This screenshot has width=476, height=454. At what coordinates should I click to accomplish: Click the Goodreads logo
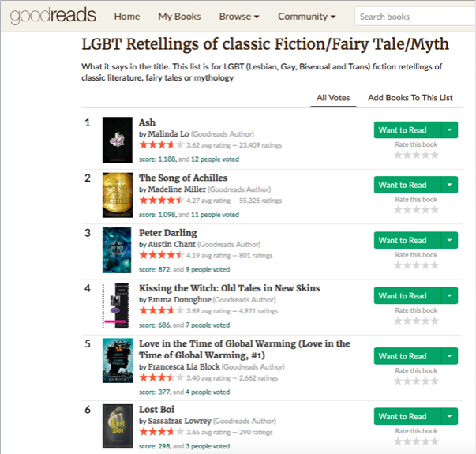coord(48,16)
